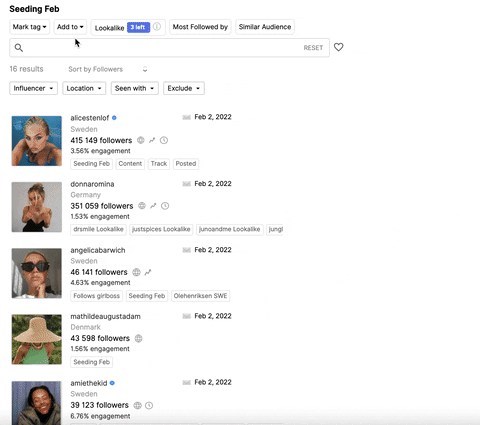This screenshot has width=480, height=425.
Task: Open mathildeaugustadam profile photo
Action: (x=37, y=339)
